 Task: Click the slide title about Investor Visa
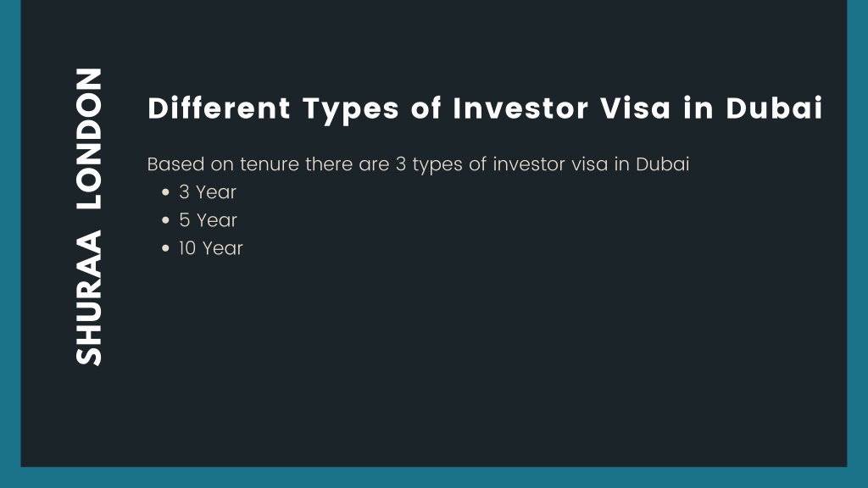pos(485,108)
